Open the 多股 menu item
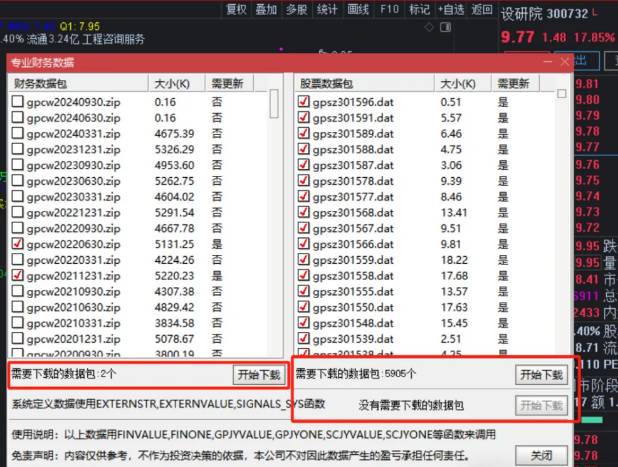Screen dimensions: 618x467 [297, 9]
